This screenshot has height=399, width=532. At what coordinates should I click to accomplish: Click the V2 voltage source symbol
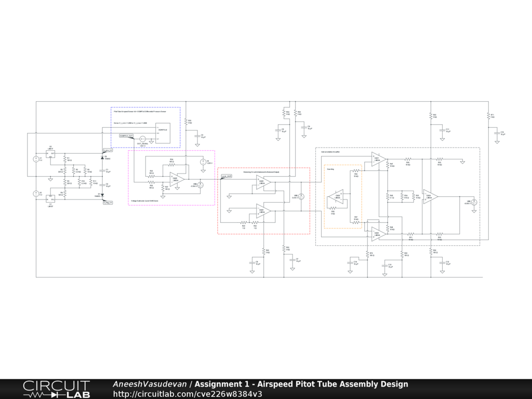coord(35,194)
